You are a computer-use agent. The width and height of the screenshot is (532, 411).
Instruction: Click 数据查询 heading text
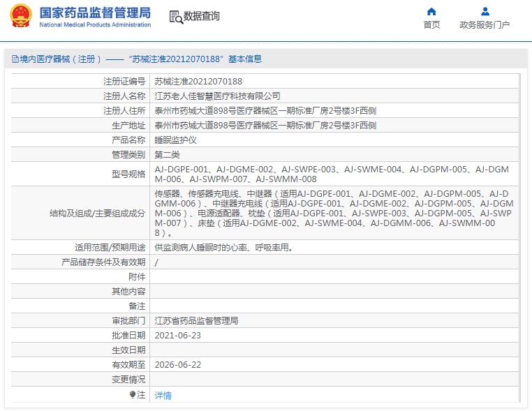tap(202, 16)
